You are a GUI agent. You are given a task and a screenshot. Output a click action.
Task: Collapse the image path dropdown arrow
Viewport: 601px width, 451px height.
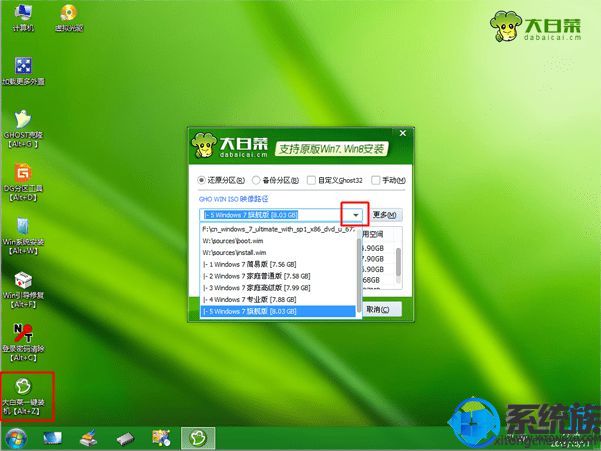(x=356, y=215)
